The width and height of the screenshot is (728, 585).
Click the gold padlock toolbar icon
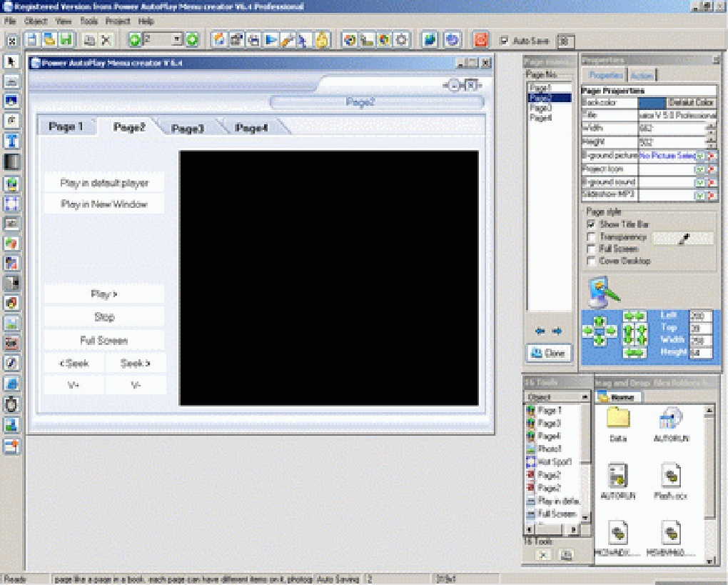coord(322,41)
